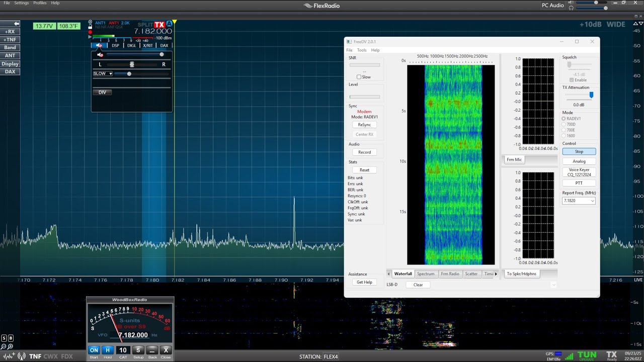Open the left-side DAX panel

pyautogui.click(x=10, y=72)
